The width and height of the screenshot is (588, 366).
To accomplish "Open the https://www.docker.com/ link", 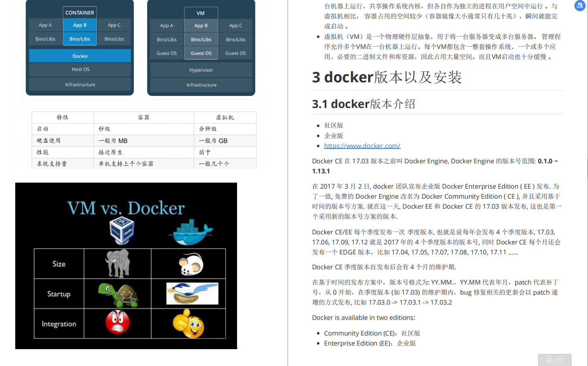I will pos(362,146).
